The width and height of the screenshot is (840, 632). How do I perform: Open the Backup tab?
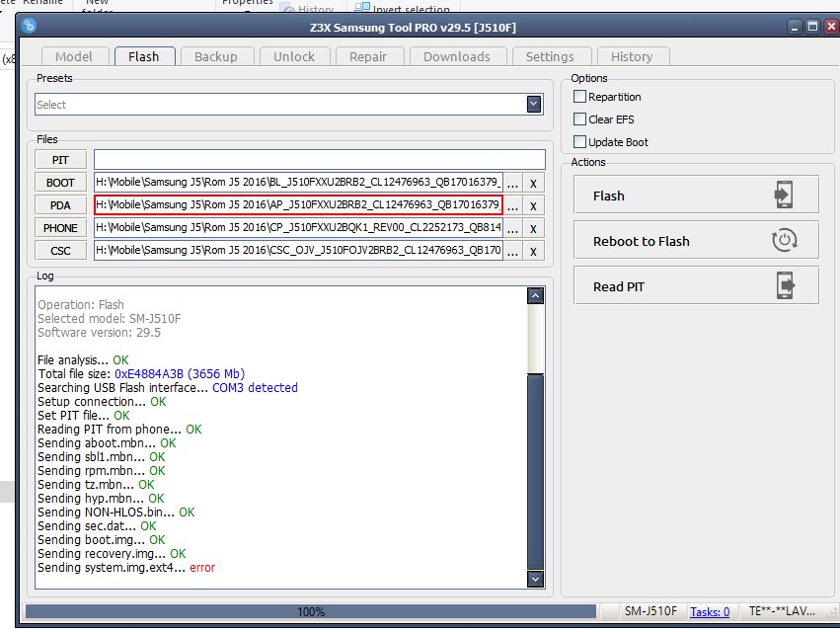coord(216,57)
